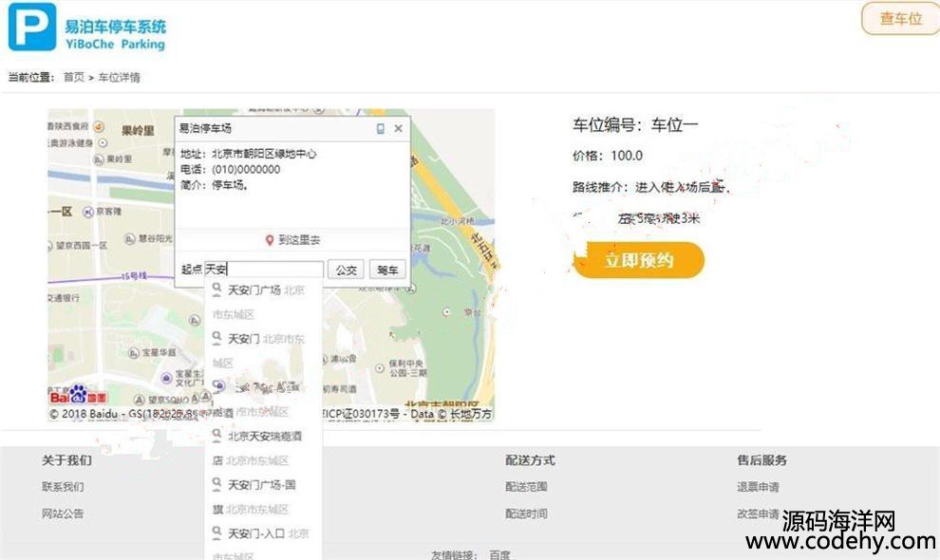The height and width of the screenshot is (560, 940).
Task: Click the Baidu map logo
Action: click(79, 396)
